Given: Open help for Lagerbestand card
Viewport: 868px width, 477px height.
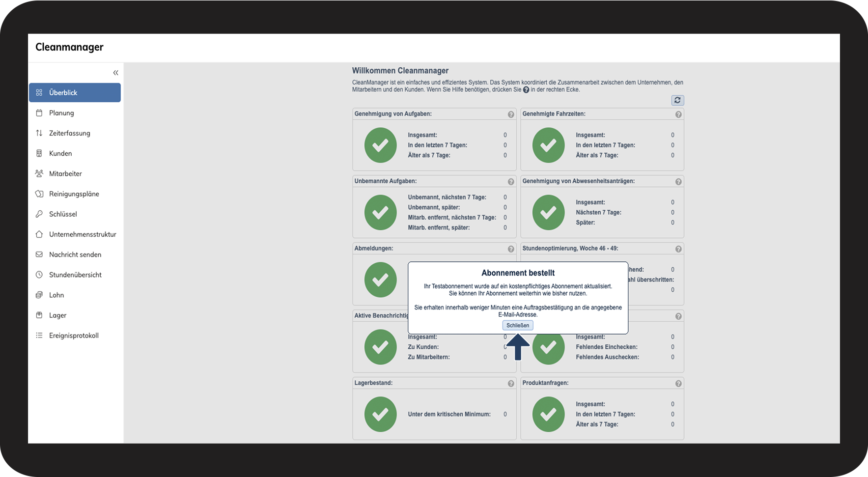Looking at the screenshot, I should point(511,384).
